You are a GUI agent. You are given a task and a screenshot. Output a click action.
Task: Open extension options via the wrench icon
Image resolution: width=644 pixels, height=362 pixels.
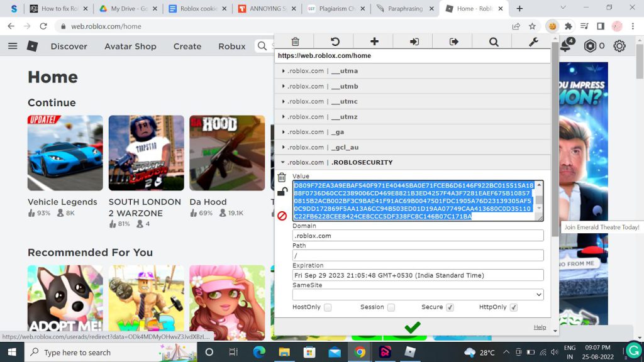(533, 40)
